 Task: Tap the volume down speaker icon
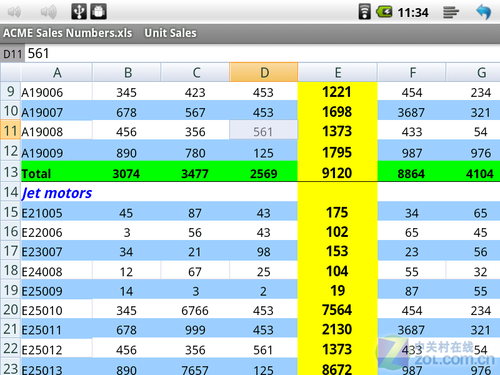coord(14,12)
